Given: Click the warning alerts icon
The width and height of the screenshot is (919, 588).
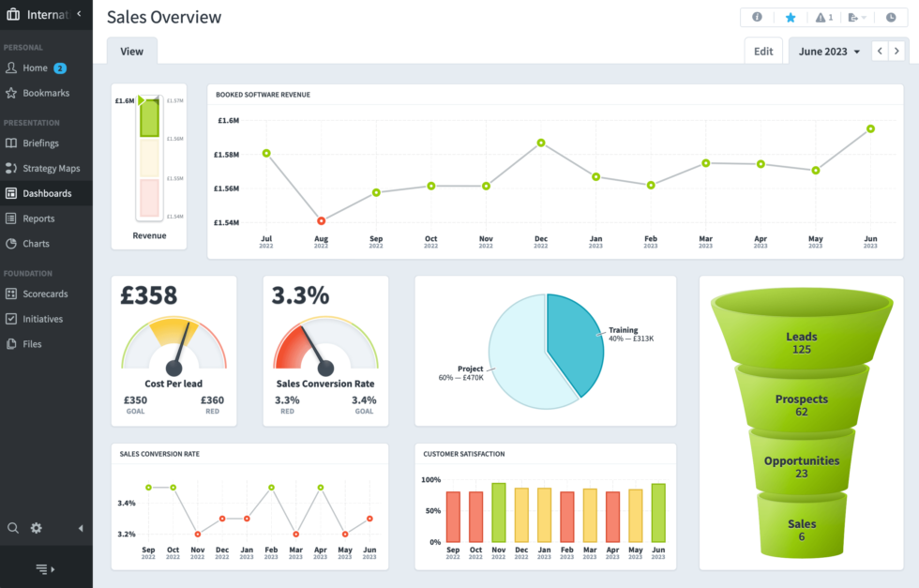Looking at the screenshot, I should pos(821,17).
